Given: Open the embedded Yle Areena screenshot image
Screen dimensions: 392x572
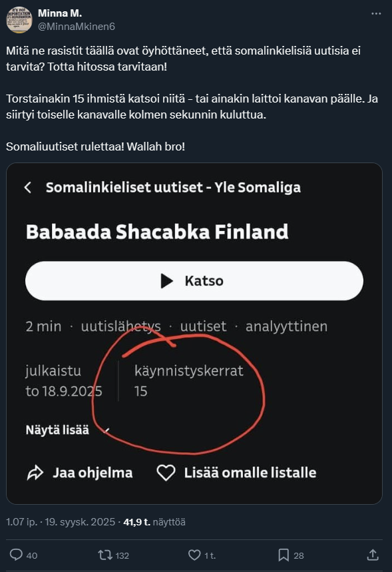Looking at the screenshot, I should (x=194, y=334).
